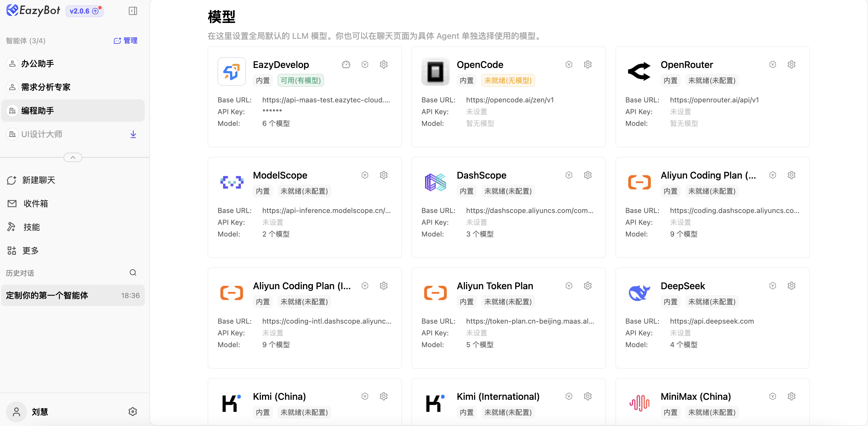Click the ModelScope card title
The image size is (868, 426).
coord(280,175)
